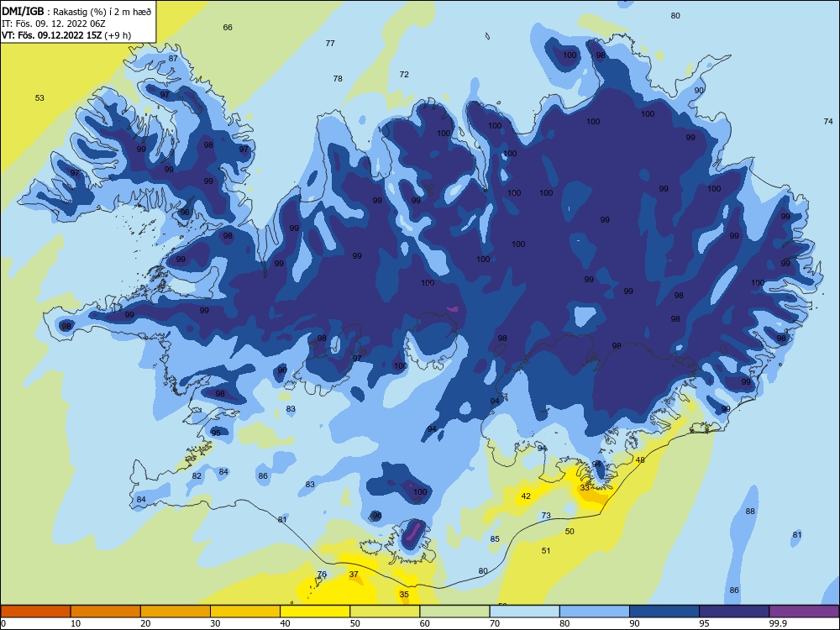Click the legend tick label '99.9'
This screenshot has width=840, height=630.
778,623
